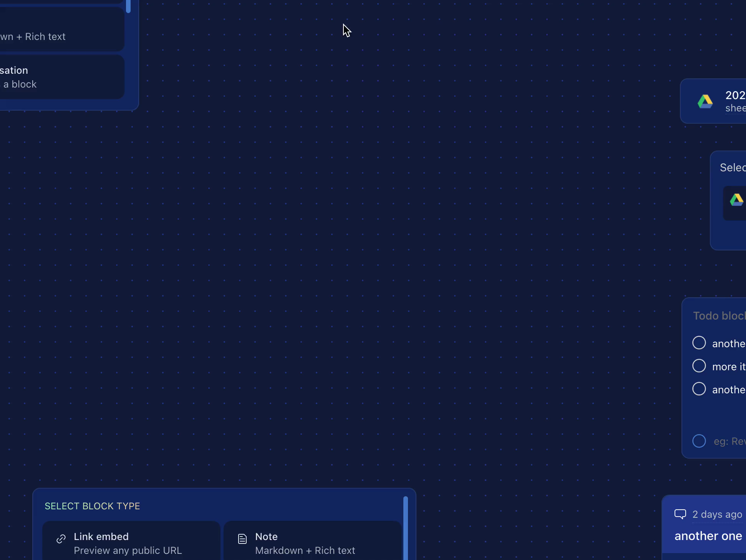
Task: Click the Google Drive icon inside the Select panel
Action: click(x=736, y=200)
